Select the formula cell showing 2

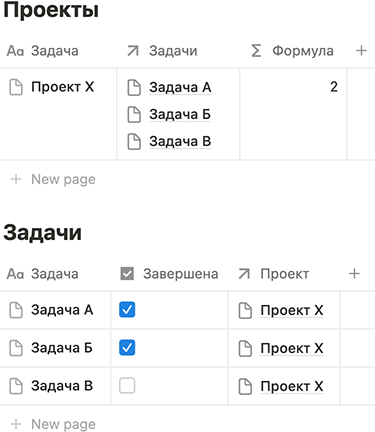pos(293,114)
